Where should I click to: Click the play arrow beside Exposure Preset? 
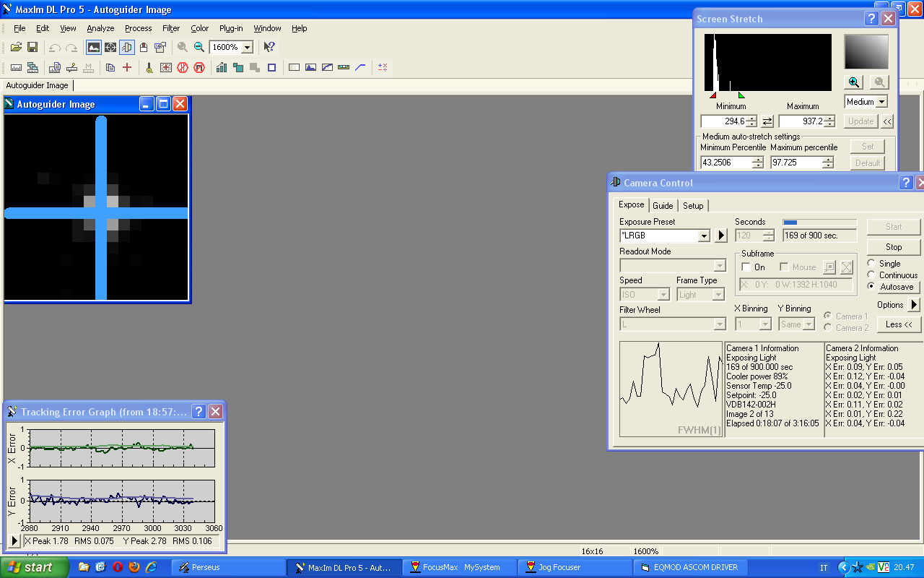click(x=720, y=236)
